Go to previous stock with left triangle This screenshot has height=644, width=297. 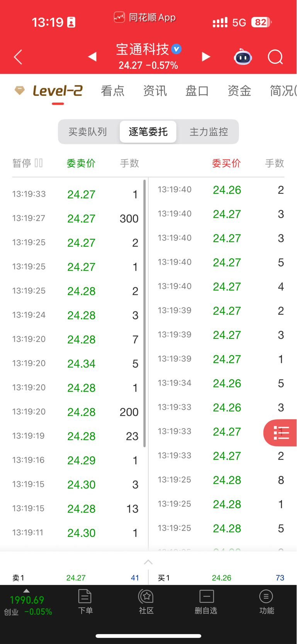pyautogui.click(x=92, y=57)
